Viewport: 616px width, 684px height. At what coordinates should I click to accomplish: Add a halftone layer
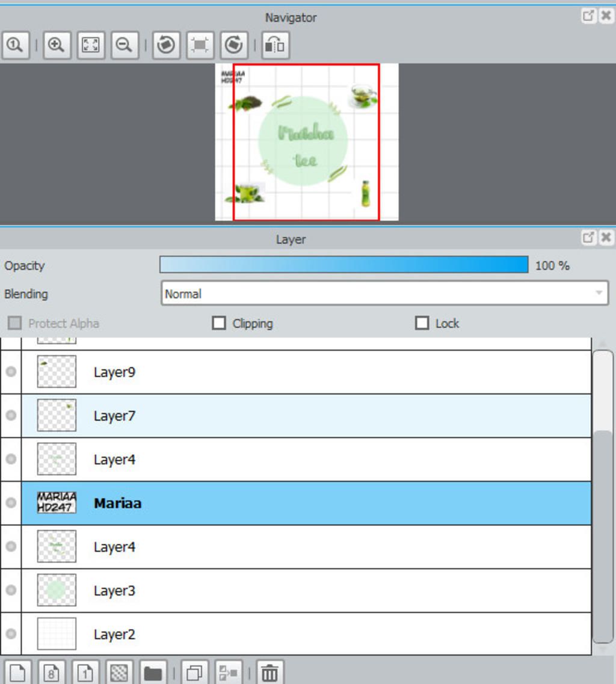point(119,672)
